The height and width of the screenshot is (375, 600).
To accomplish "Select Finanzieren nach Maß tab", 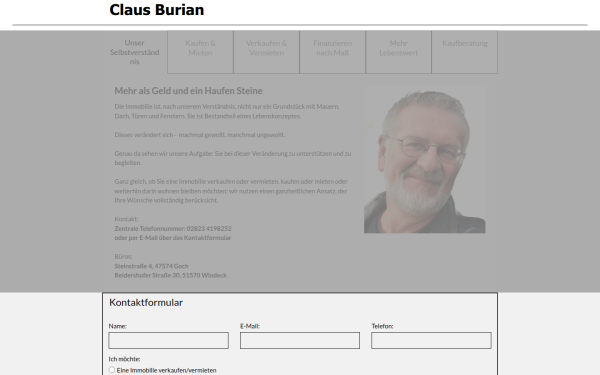I will click(333, 52).
